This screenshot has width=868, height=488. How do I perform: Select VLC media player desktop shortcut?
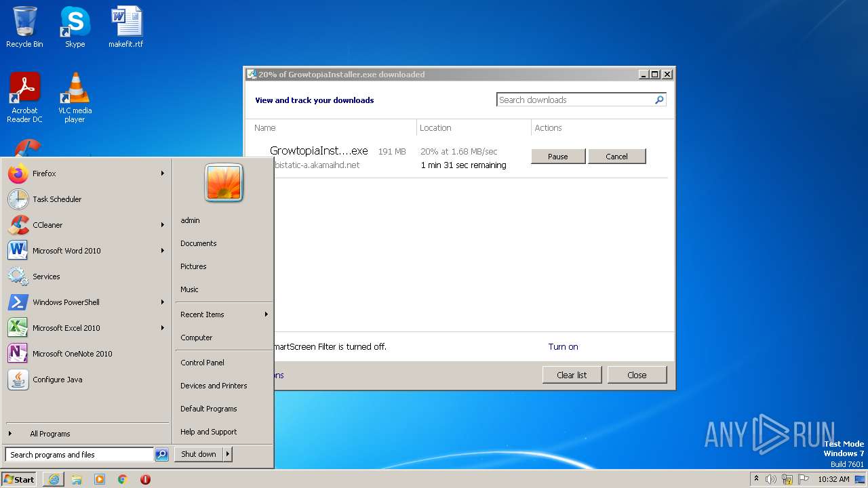tap(75, 98)
